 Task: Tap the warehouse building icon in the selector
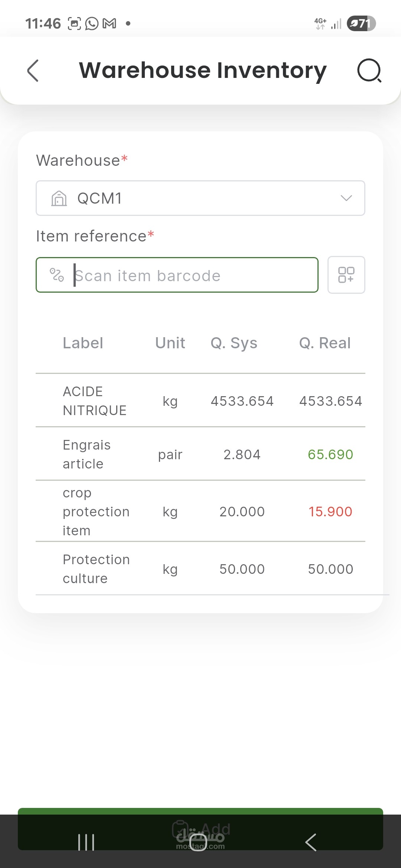coord(59,198)
